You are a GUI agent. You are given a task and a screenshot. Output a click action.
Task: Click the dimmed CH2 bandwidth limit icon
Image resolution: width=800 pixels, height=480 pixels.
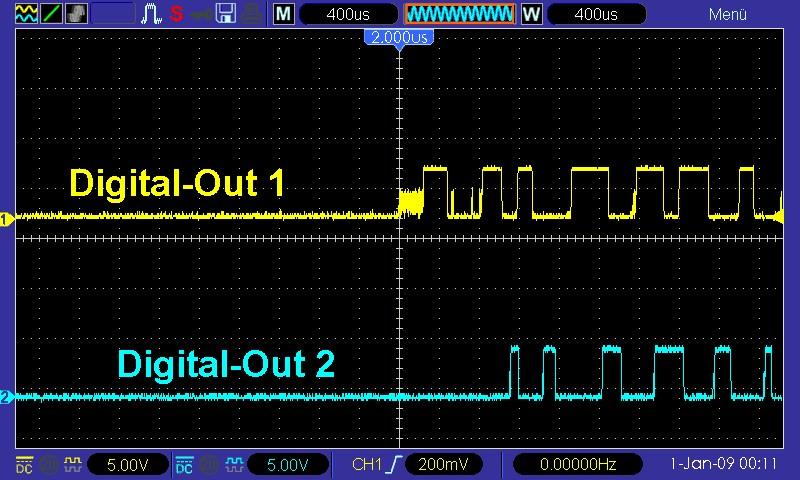tap(209, 464)
